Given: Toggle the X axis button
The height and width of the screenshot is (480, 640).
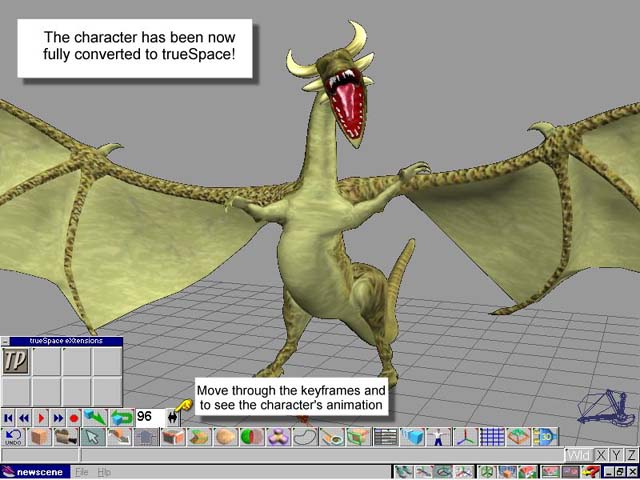Looking at the screenshot, I should click(x=601, y=455).
